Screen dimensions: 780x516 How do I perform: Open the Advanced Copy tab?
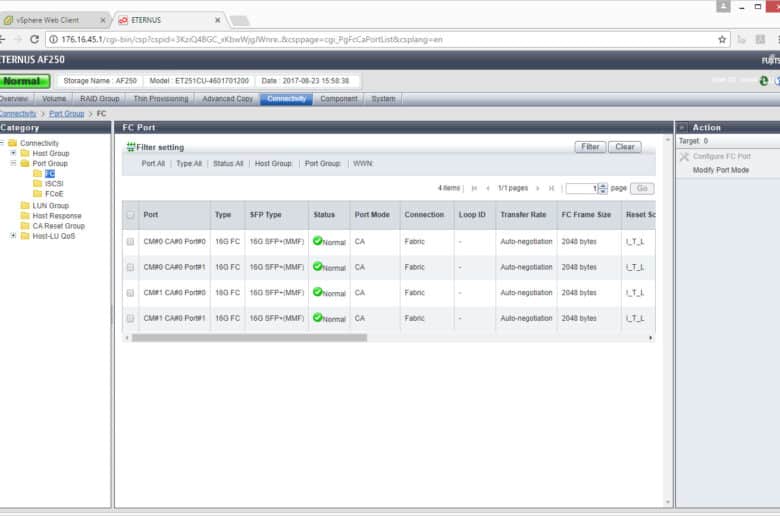(x=227, y=99)
